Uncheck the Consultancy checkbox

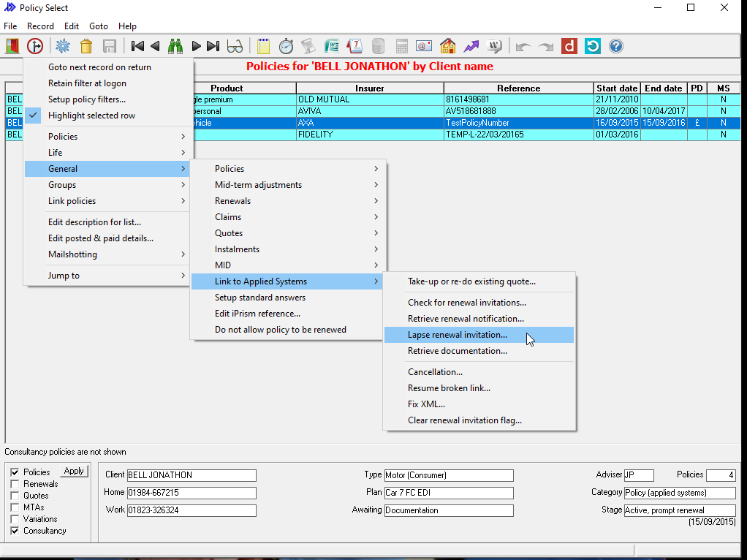(x=15, y=531)
